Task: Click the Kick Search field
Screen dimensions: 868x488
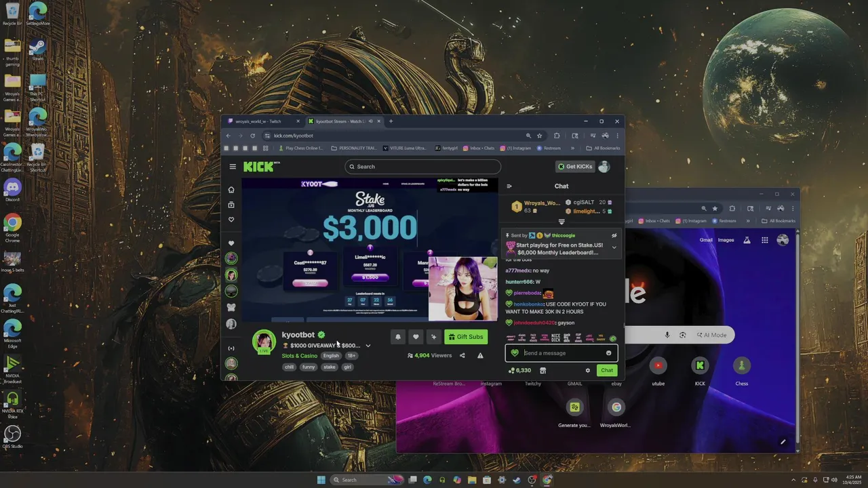Action: pos(422,167)
